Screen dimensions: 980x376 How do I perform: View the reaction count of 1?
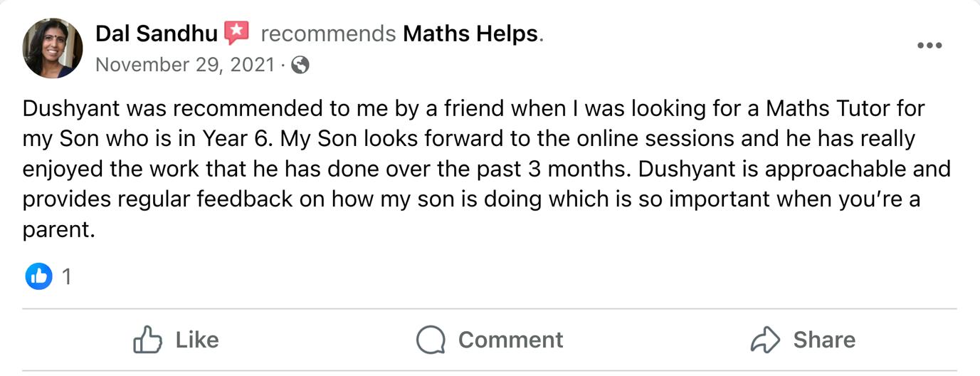click(x=67, y=276)
